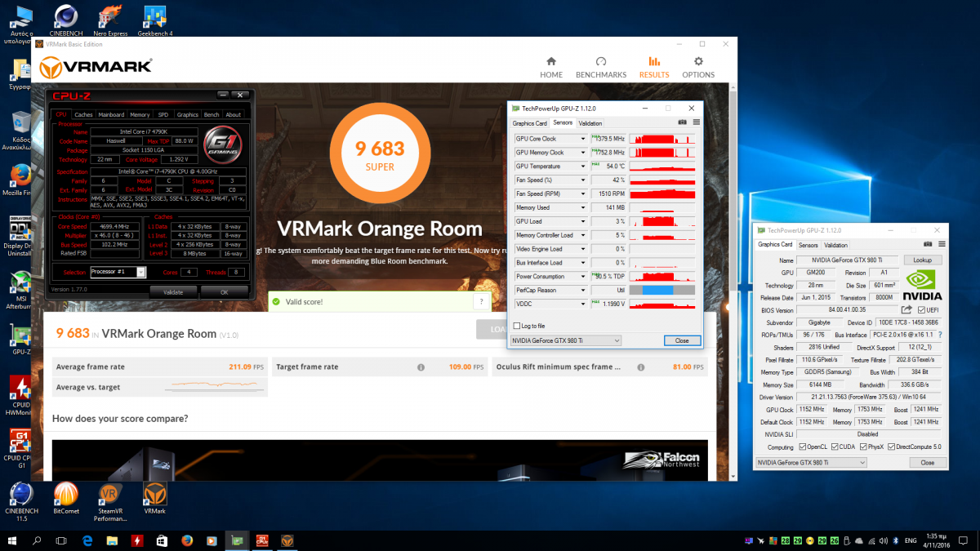Open MSI Afterburner desktop shortcut
980x551 pixels.
[x=20, y=291]
